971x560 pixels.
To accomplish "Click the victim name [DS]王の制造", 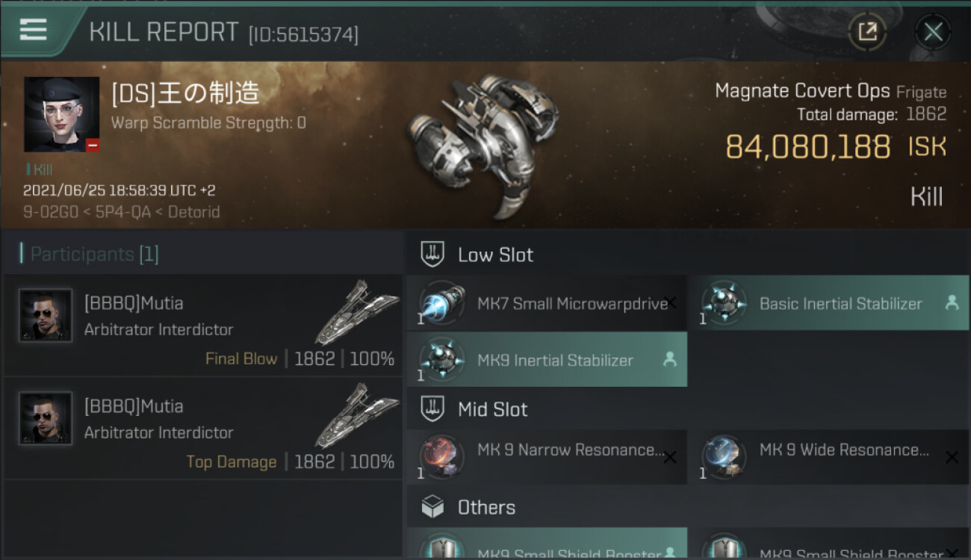I will [185, 93].
